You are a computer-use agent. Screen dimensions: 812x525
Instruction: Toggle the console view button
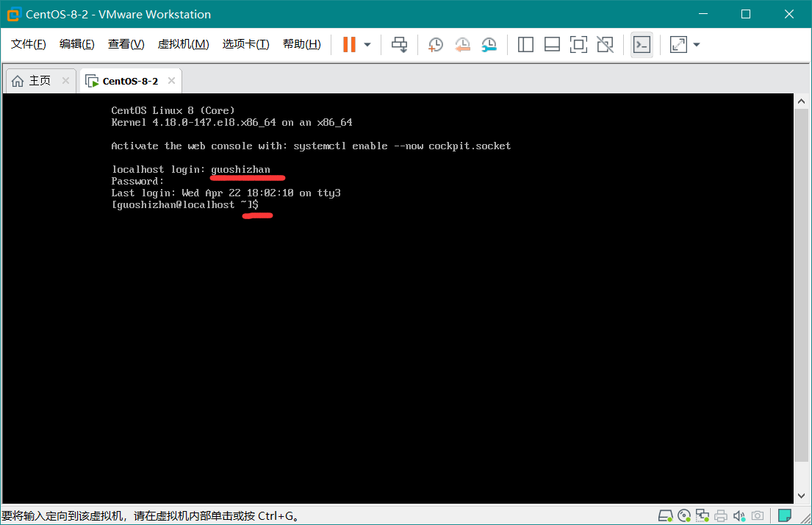pos(642,45)
